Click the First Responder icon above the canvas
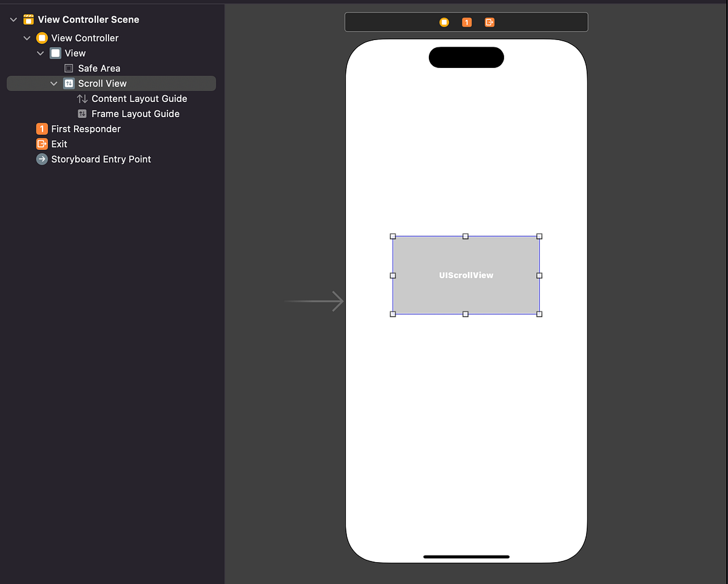The height and width of the screenshot is (584, 728). pyautogui.click(x=467, y=22)
